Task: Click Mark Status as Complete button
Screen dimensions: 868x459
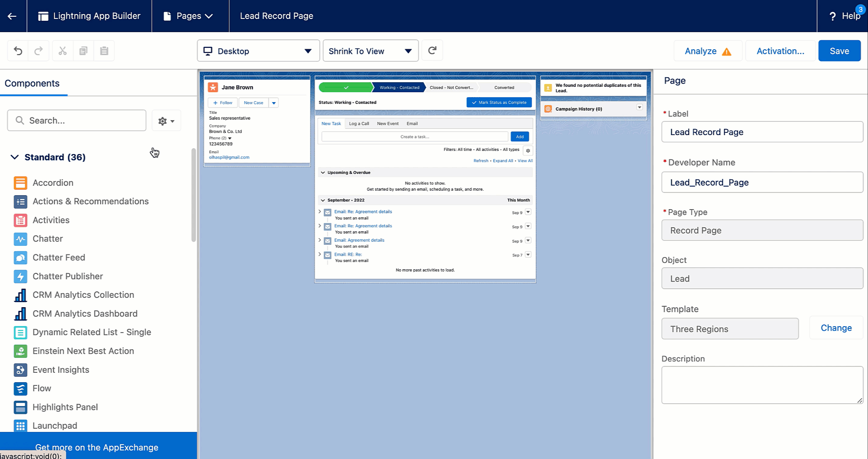Action: tap(499, 103)
